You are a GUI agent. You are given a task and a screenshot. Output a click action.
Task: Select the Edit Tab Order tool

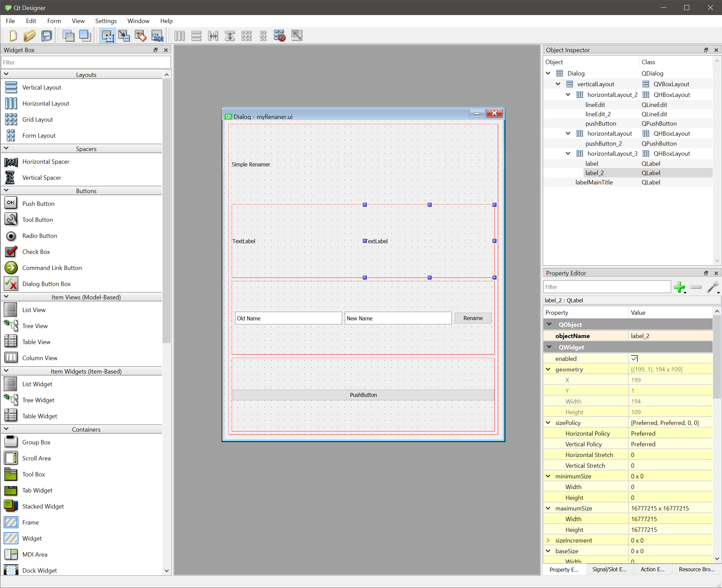[157, 35]
